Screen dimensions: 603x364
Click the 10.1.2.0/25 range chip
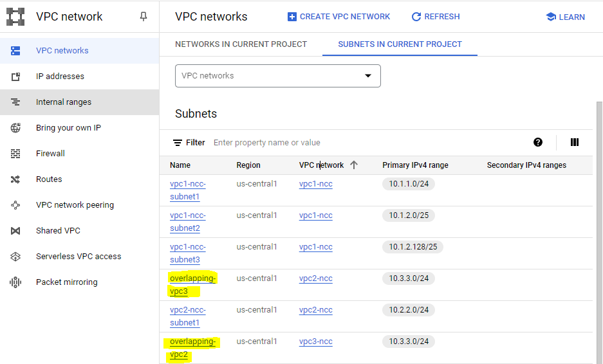point(409,215)
